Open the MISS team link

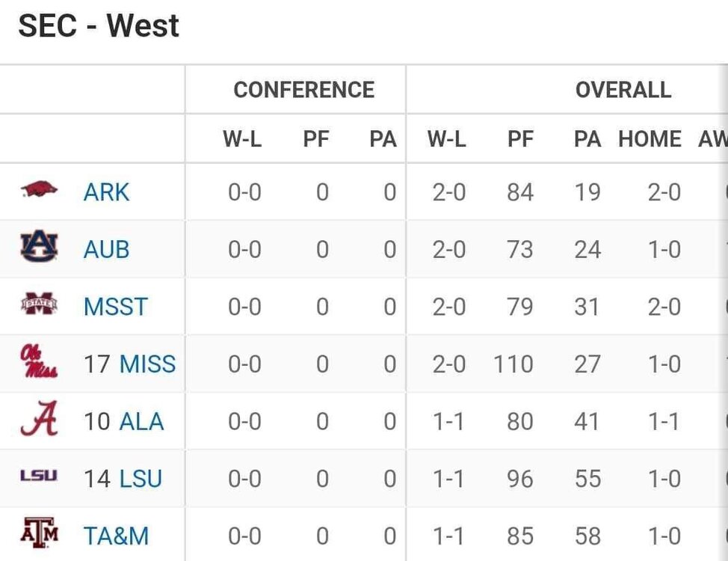147,364
